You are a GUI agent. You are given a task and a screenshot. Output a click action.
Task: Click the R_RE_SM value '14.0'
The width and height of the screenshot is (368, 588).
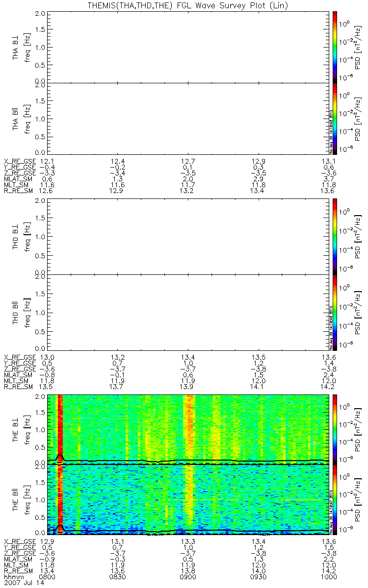point(258,572)
